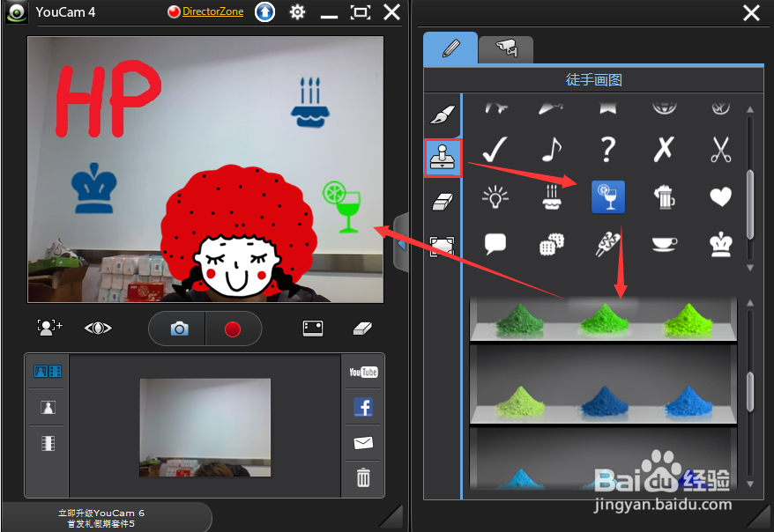Collapse the effects panel with side arrow
Screen dimensions: 774x532
pyautogui.click(x=401, y=242)
